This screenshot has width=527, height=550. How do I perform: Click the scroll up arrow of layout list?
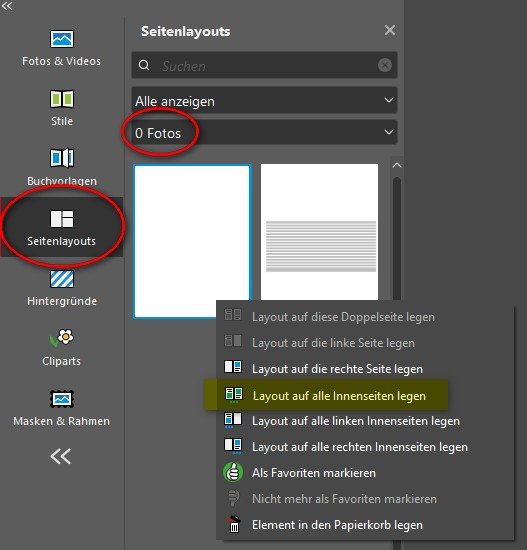point(397,165)
